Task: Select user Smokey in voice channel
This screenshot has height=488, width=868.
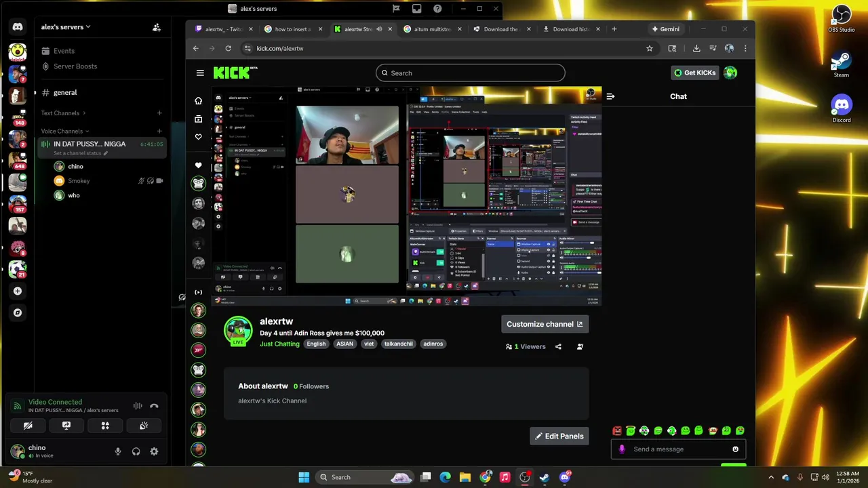Action: 79,181
